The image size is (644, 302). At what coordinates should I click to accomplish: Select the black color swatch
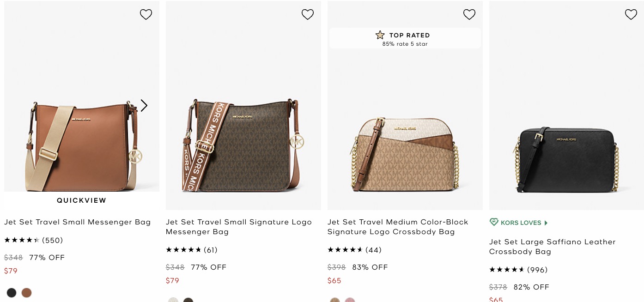[12, 292]
